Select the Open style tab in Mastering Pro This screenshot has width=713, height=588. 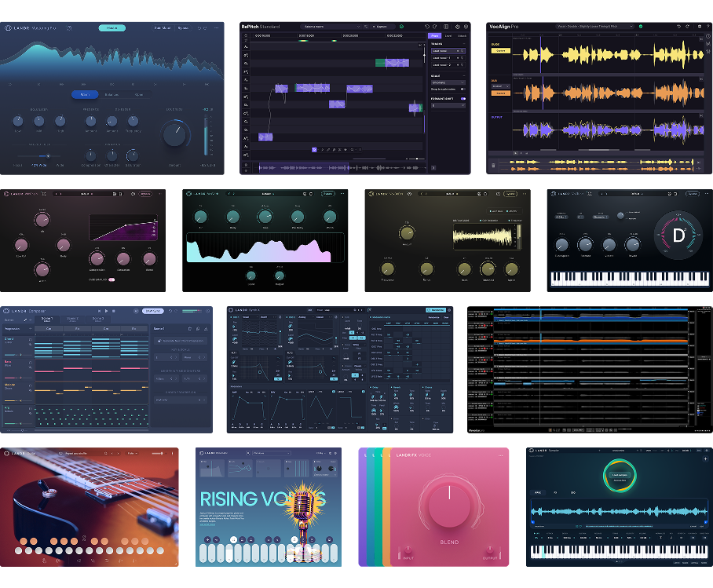click(139, 94)
